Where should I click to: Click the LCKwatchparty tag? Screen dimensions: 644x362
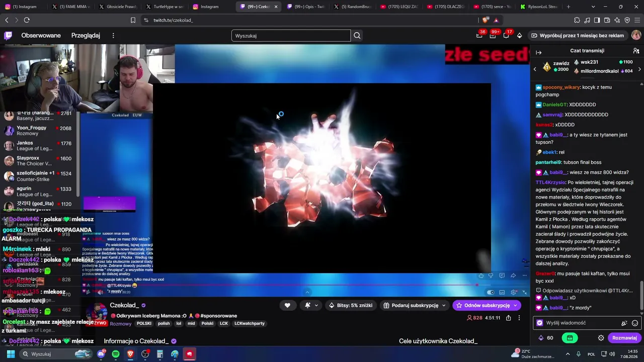coord(250,323)
